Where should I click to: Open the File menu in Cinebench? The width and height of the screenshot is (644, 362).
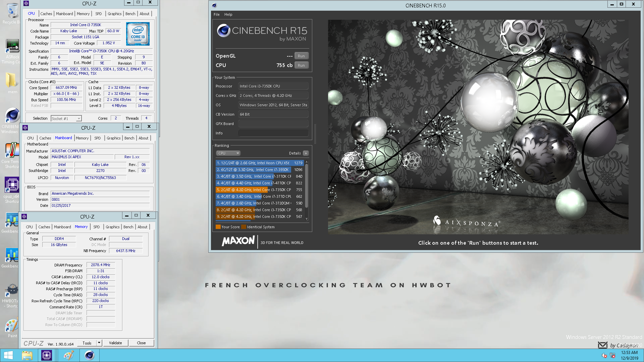217,14
